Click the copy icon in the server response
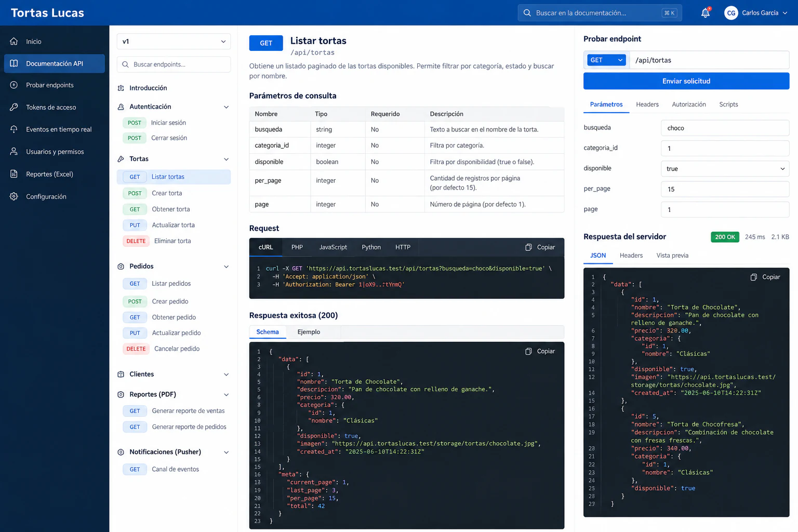The image size is (798, 532). tap(753, 277)
